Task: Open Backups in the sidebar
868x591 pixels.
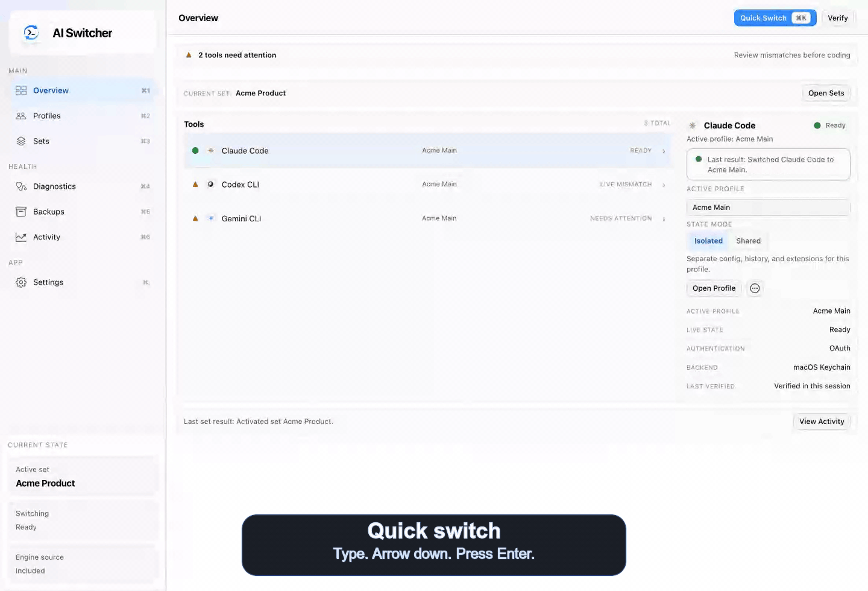Action: (83, 212)
